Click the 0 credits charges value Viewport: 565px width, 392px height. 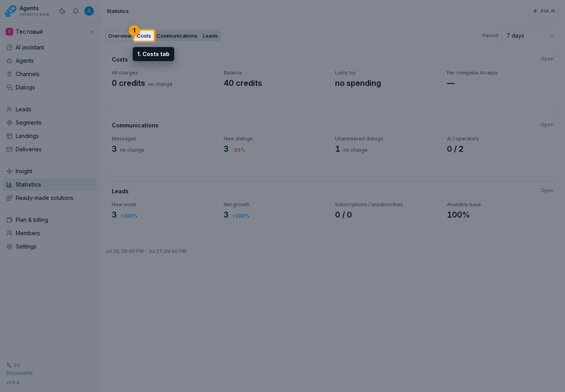(x=128, y=83)
